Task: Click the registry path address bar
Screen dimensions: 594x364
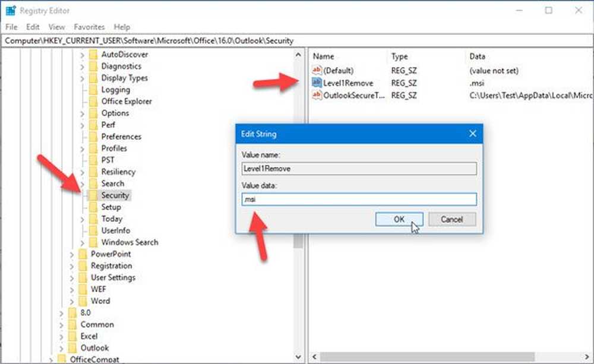Action: tap(297, 40)
